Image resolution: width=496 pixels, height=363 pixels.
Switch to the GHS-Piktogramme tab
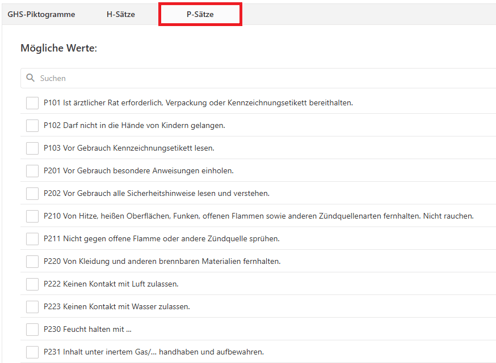pyautogui.click(x=41, y=14)
